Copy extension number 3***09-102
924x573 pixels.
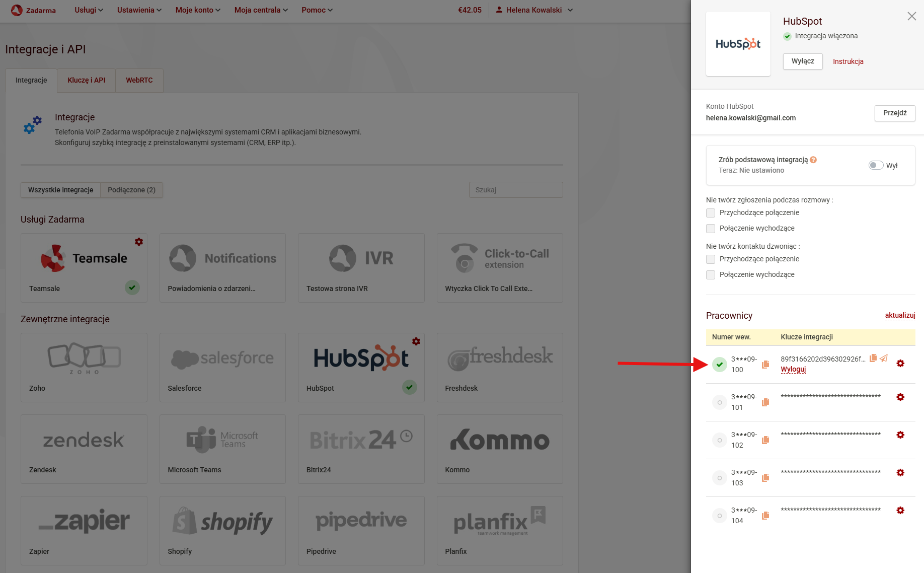click(765, 440)
